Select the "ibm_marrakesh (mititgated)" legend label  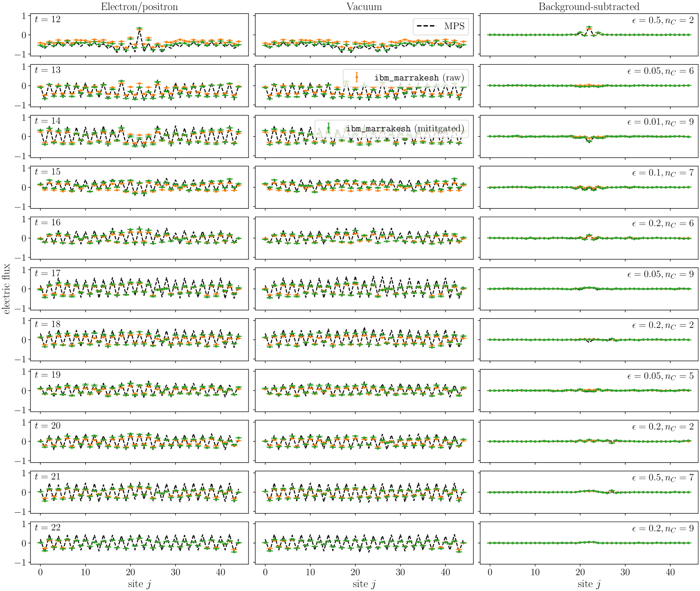tap(405, 128)
